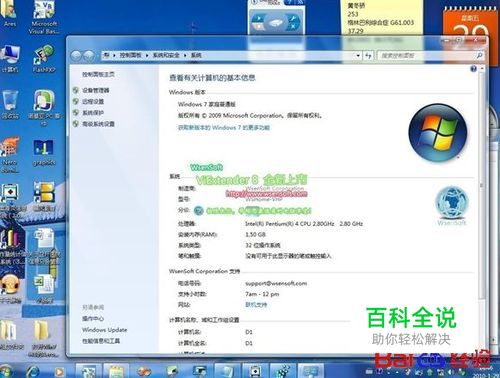Open the notepad taskbar button
The height and width of the screenshot is (378, 500).
[115, 371]
